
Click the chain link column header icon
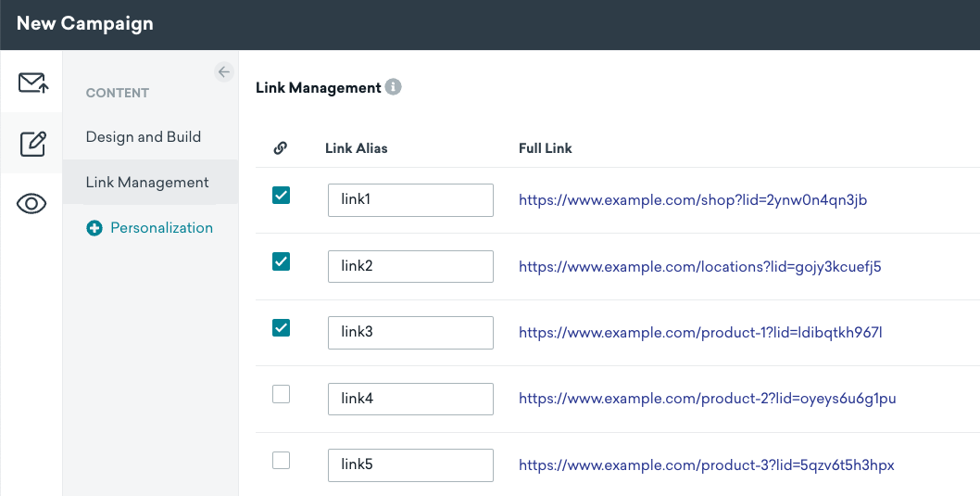point(281,148)
